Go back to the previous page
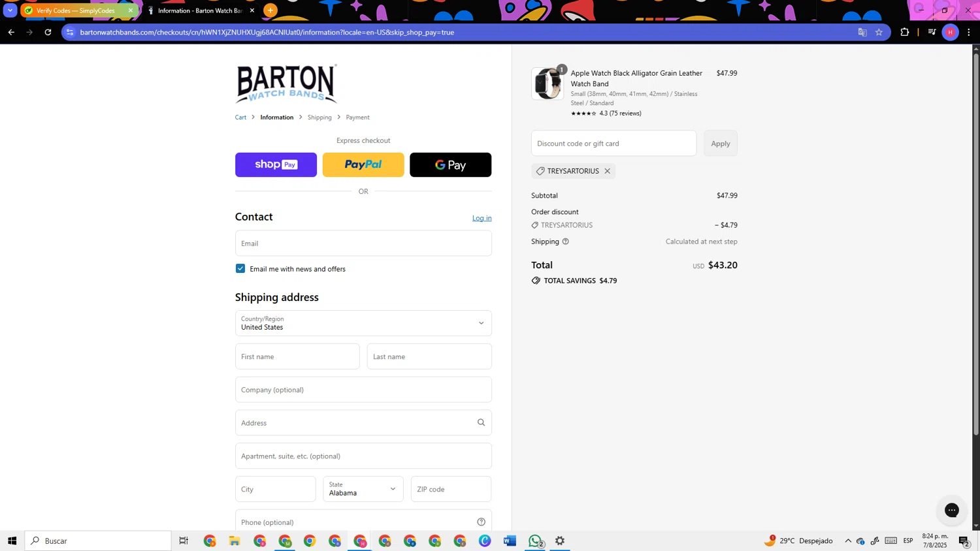Viewport: 980px width, 551px height. (11, 32)
